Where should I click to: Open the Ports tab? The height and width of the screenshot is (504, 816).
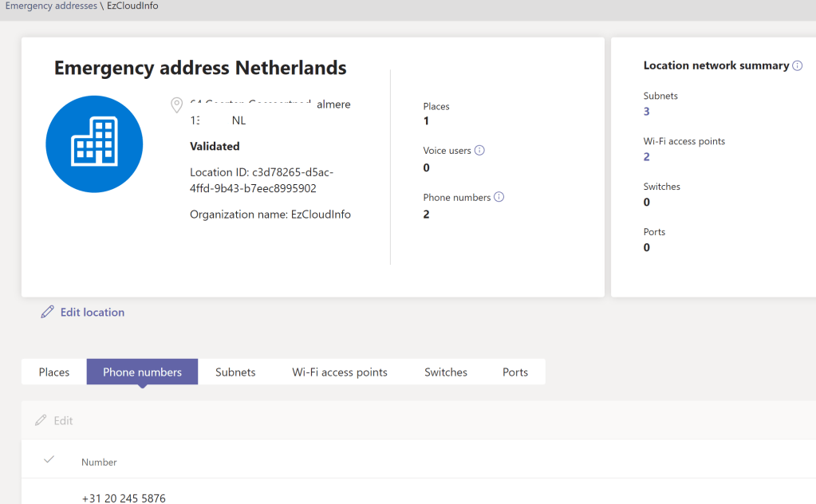(x=515, y=372)
